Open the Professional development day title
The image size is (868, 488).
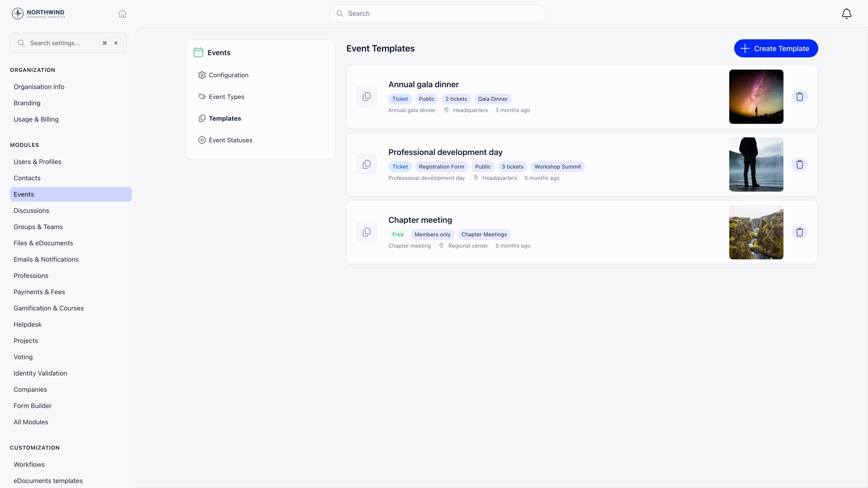[445, 152]
